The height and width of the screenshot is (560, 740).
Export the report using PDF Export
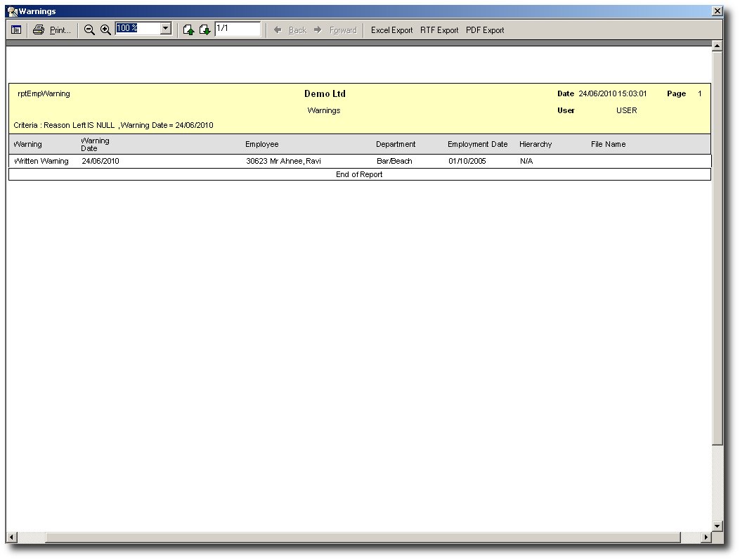coord(485,30)
